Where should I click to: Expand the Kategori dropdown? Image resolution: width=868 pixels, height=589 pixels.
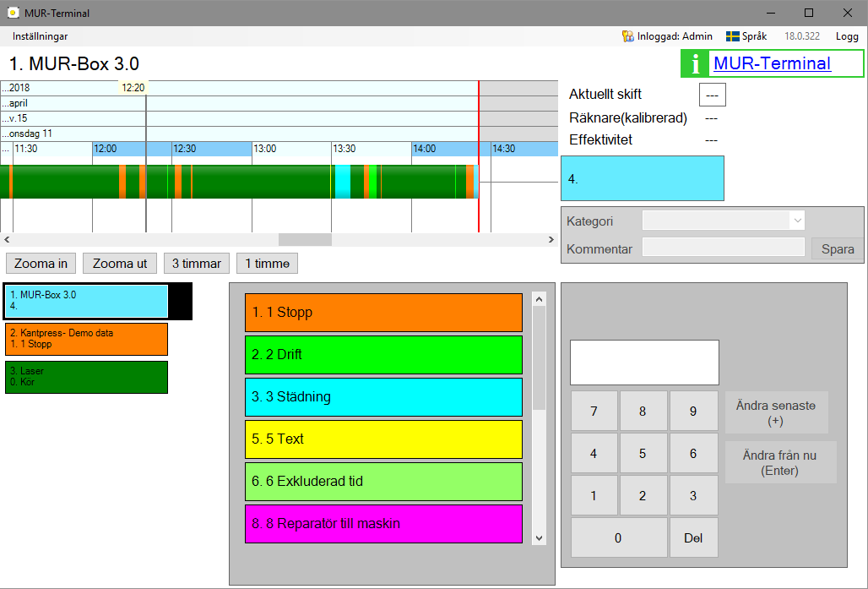tap(796, 221)
